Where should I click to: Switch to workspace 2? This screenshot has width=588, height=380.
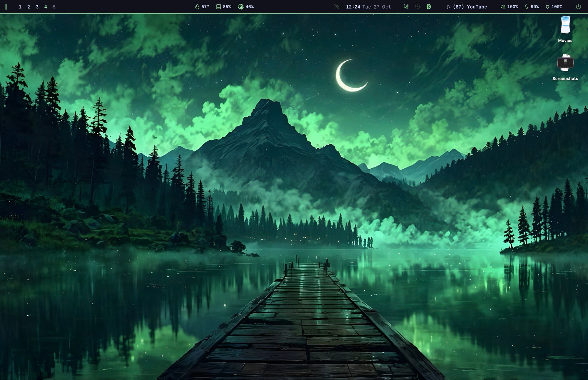coord(29,7)
